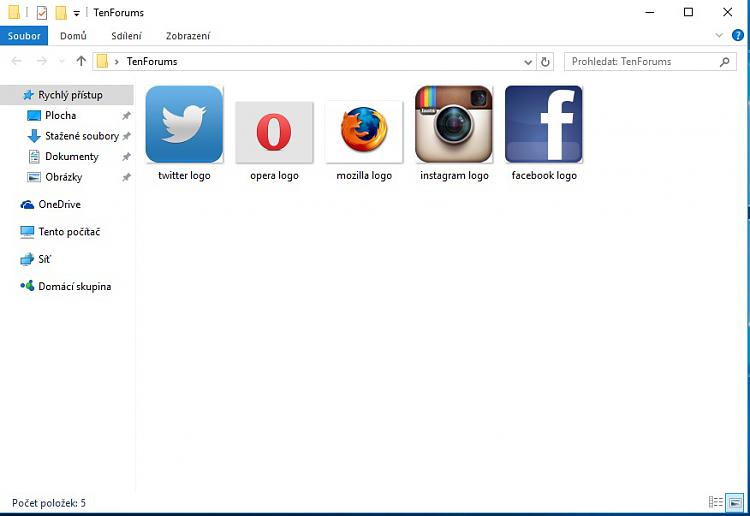Switch to the Domů tab
The height and width of the screenshot is (516, 750).
73,36
